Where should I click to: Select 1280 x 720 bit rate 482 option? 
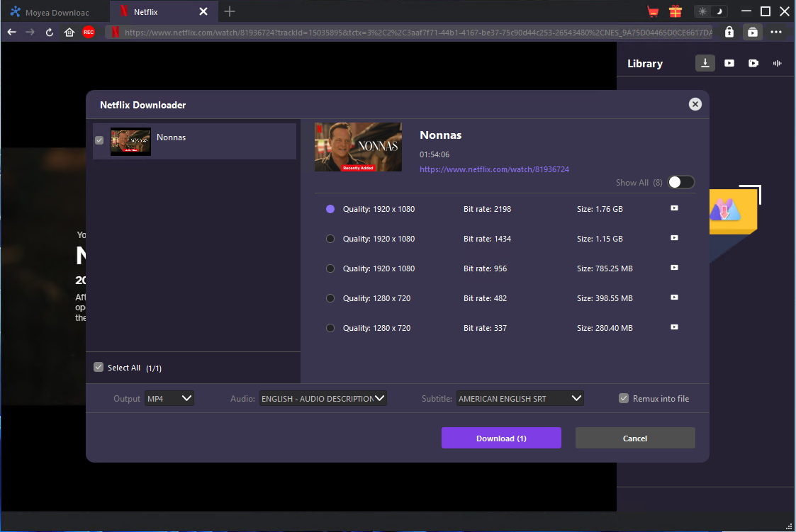330,298
